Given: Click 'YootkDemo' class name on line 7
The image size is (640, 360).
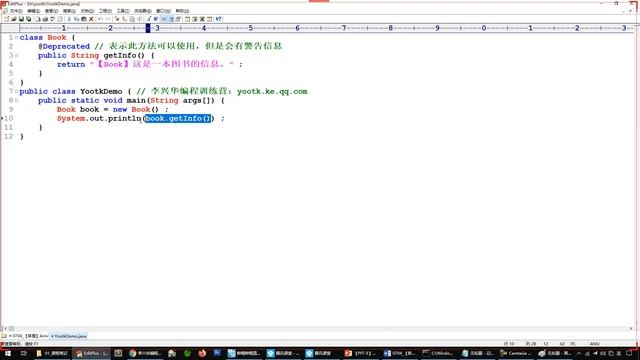Looking at the screenshot, I should [x=101, y=91].
